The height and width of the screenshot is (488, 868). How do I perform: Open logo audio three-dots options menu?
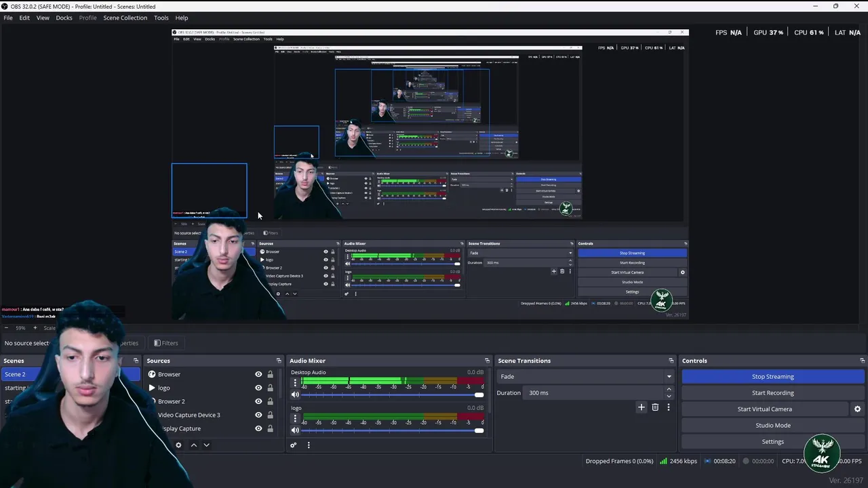[x=295, y=419]
